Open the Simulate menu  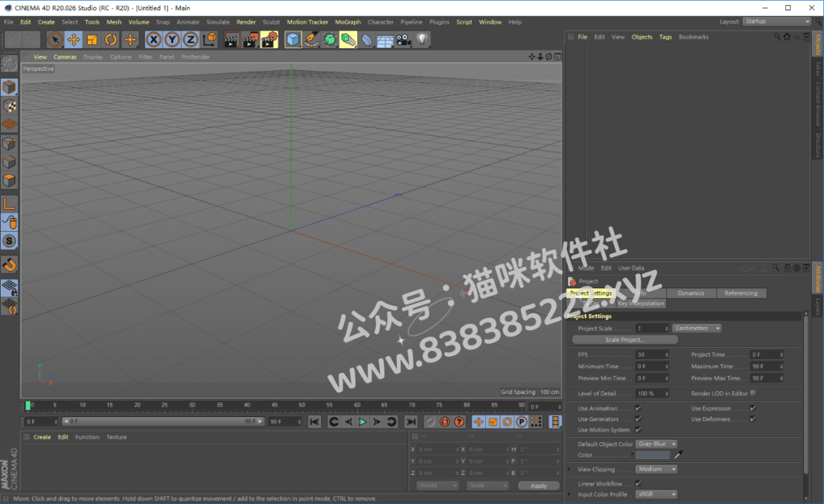click(217, 22)
